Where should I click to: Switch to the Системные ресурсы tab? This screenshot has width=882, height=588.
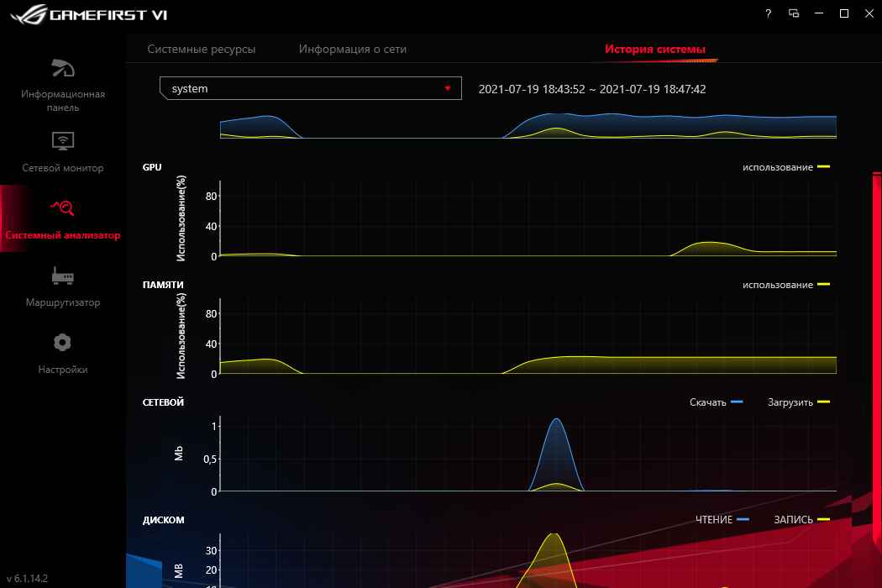point(202,49)
